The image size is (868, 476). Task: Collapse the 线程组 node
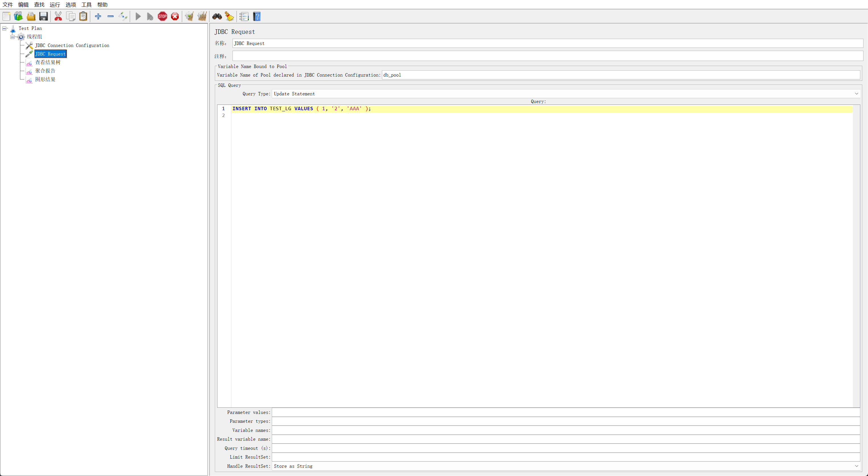(x=12, y=36)
